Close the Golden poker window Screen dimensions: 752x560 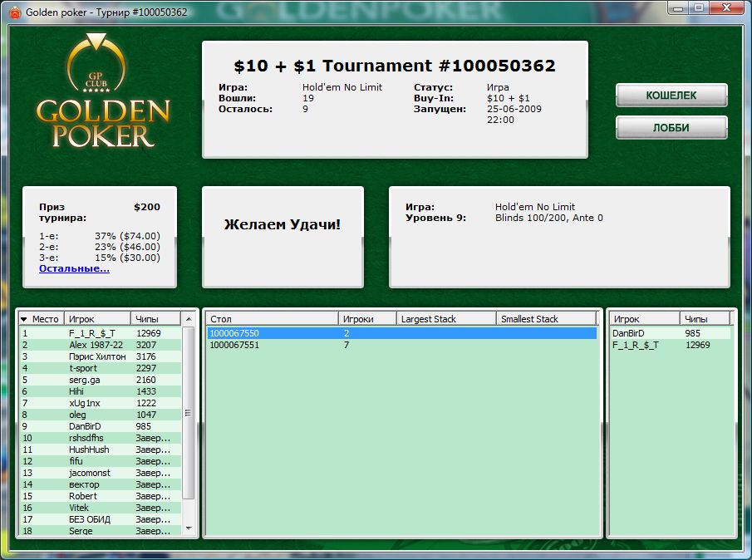[x=727, y=7]
